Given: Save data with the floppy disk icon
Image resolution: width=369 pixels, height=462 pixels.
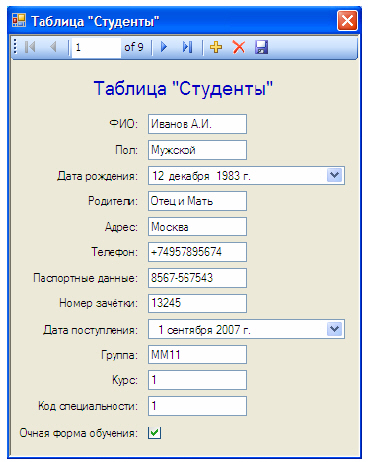Looking at the screenshot, I should tap(261, 47).
